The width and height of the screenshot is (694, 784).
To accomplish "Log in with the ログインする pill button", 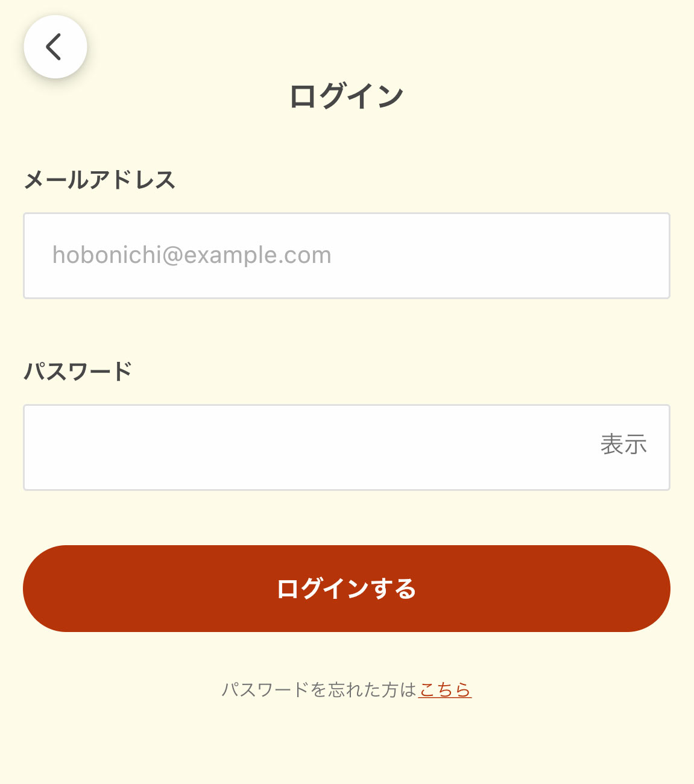I will 346,589.
